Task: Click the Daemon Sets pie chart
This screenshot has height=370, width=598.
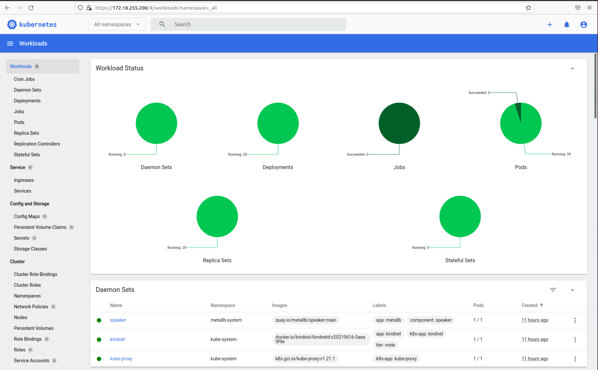Action: (156, 123)
